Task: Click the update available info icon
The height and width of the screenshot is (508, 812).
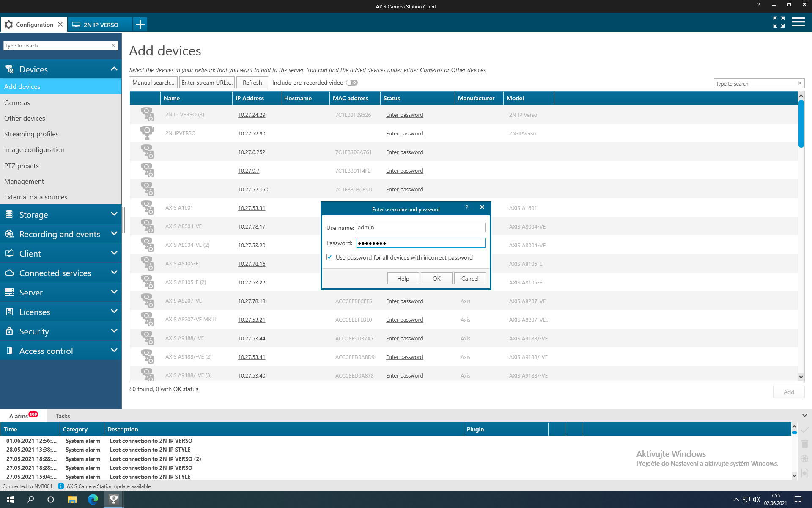Action: tap(61, 486)
